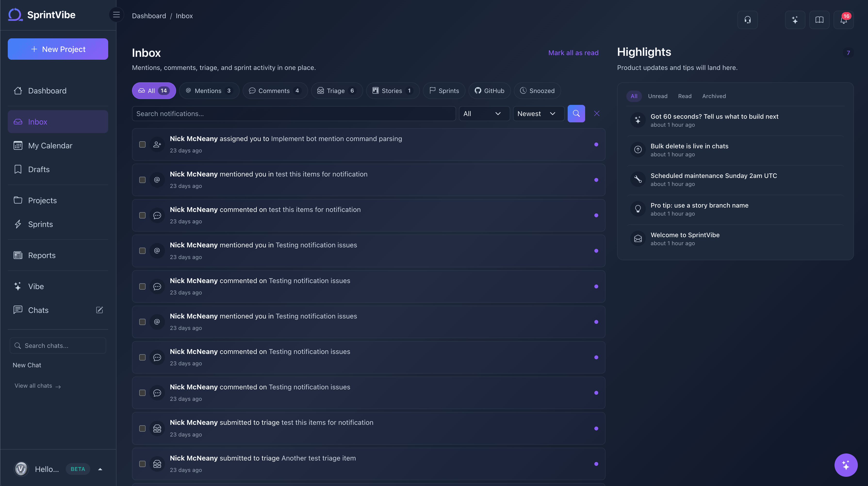Image resolution: width=868 pixels, height=486 pixels.
Task: Collapse the sidebar with the hamburger icon
Action: click(x=117, y=15)
